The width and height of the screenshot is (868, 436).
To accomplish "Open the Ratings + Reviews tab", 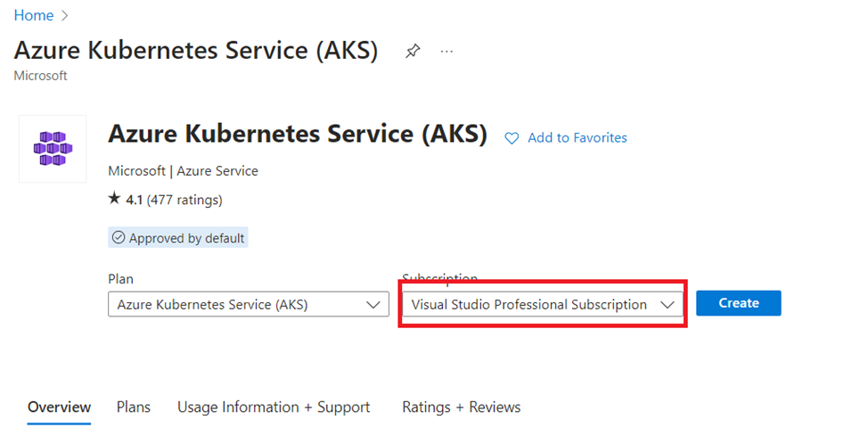I will (461, 407).
